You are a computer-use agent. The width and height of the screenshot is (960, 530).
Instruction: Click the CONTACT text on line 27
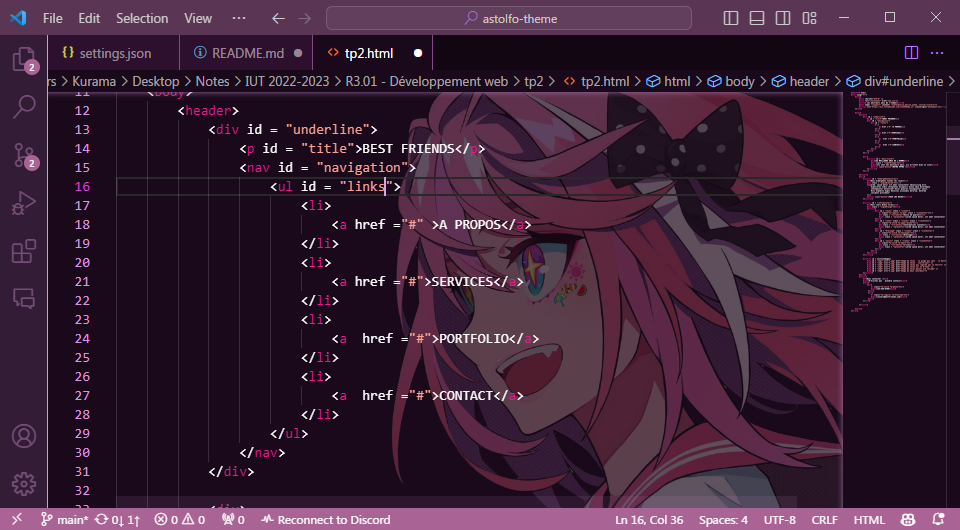(466, 395)
